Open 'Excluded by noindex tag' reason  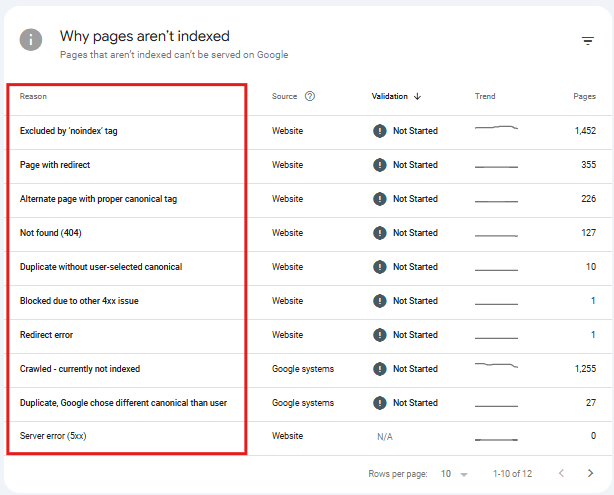tap(69, 131)
